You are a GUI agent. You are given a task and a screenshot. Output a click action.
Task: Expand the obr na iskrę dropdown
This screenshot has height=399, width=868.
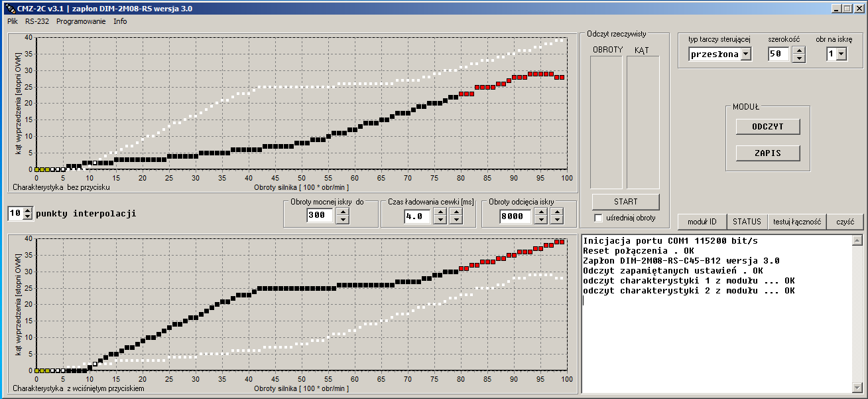click(x=841, y=54)
